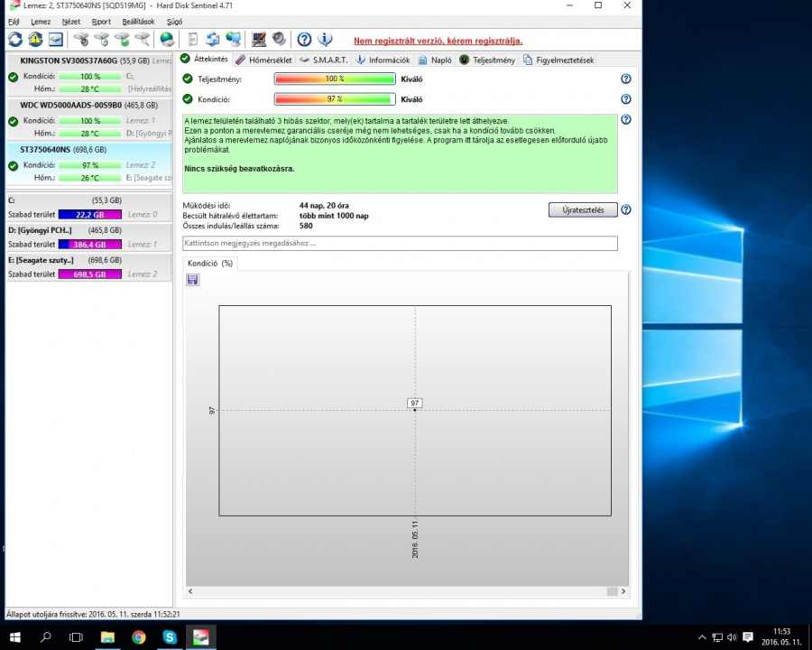Select the E: [Seagate szuty..] partition
The width and height of the screenshot is (812, 650).
(x=89, y=267)
